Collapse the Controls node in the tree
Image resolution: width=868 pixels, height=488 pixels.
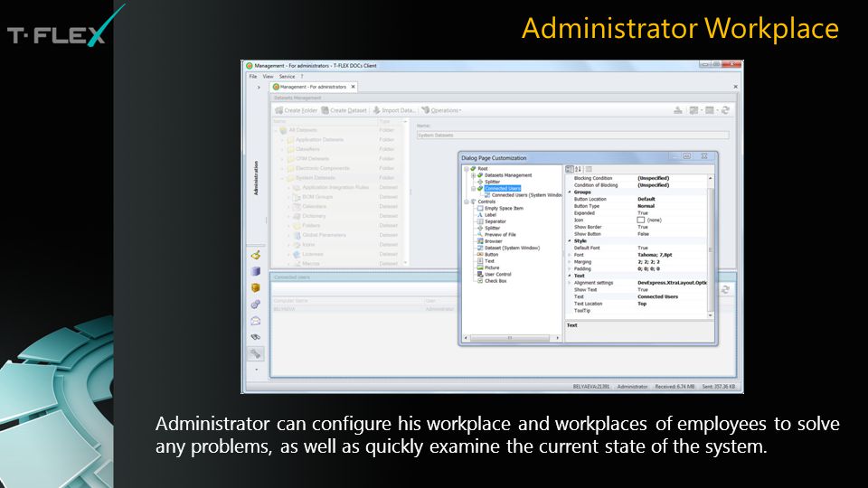467,202
